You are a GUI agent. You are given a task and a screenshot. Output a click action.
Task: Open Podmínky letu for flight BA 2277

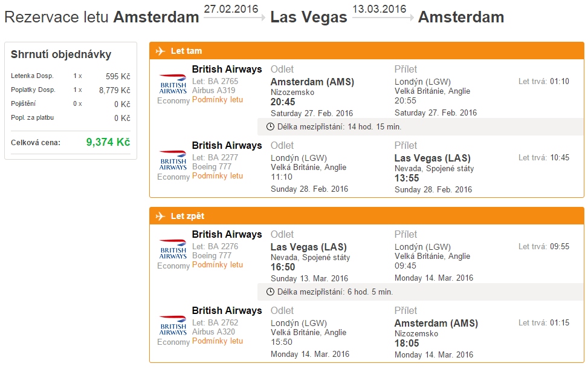[218, 176]
